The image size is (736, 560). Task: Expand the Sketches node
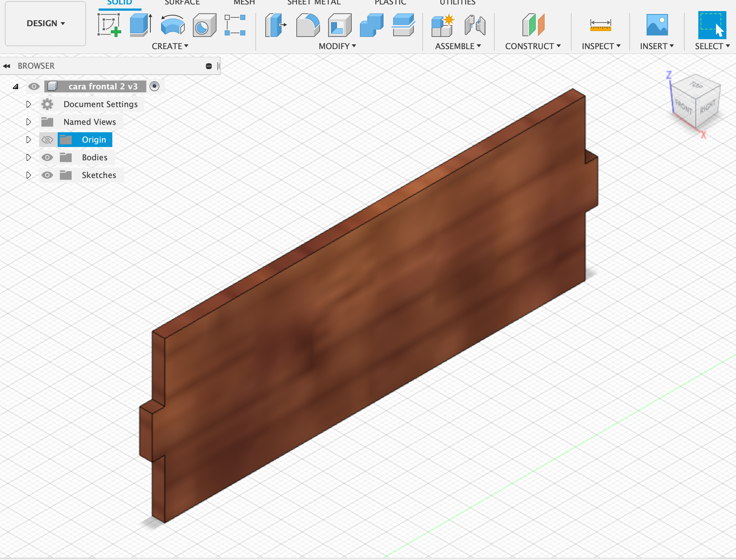(29, 175)
